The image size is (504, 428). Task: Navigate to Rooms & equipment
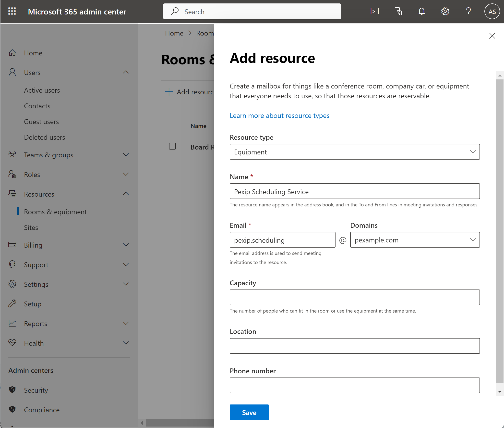pos(55,212)
